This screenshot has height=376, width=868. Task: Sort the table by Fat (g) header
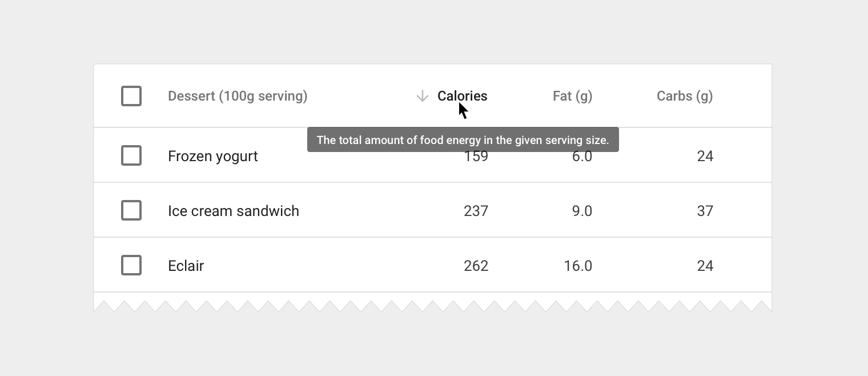[x=572, y=96]
